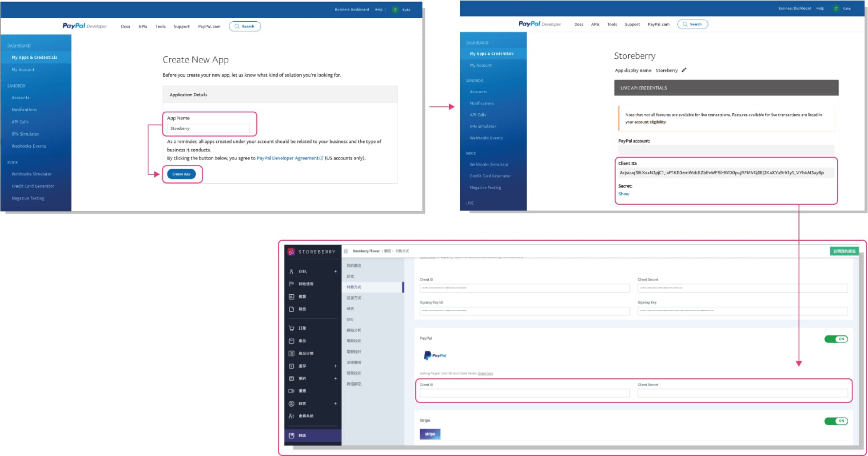Open Support menu in Storeberry credentials window
This screenshot has width=868, height=456.
click(632, 24)
